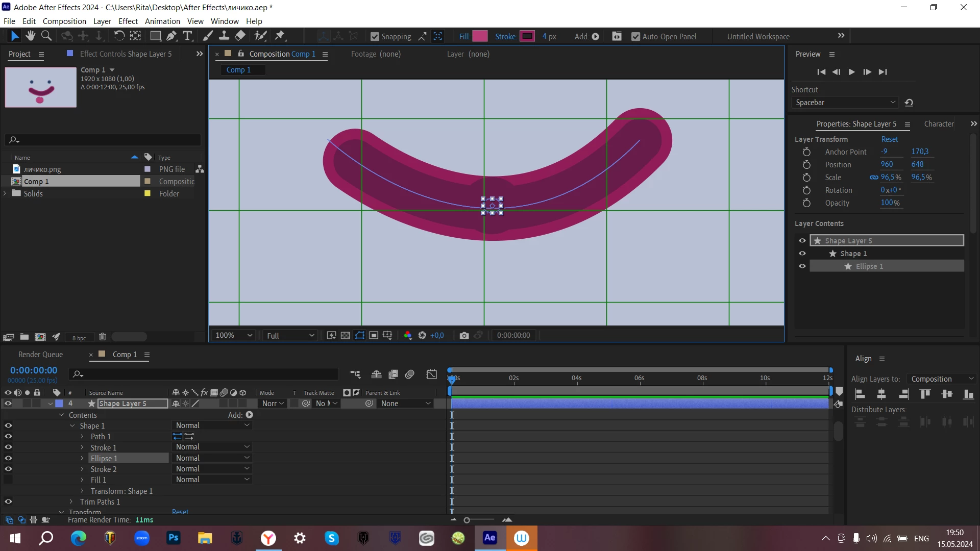The width and height of the screenshot is (980, 551).
Task: Open Photoshop from the taskbar
Action: coord(174,538)
